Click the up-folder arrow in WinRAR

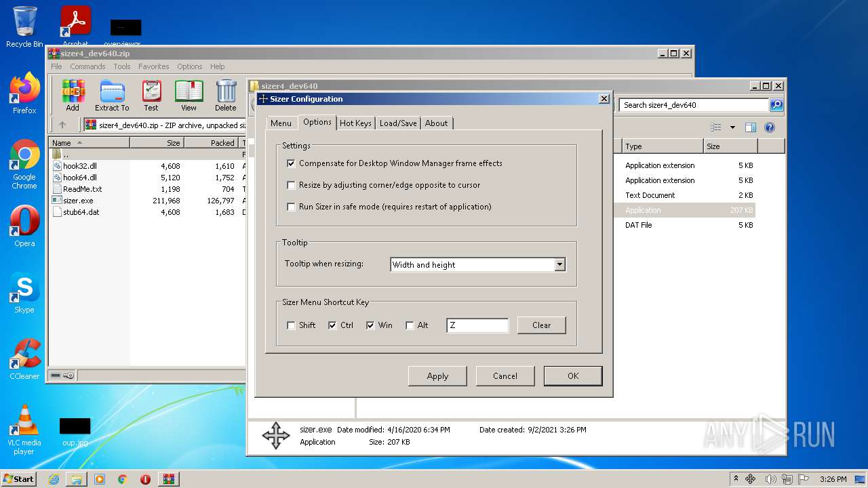[62, 125]
